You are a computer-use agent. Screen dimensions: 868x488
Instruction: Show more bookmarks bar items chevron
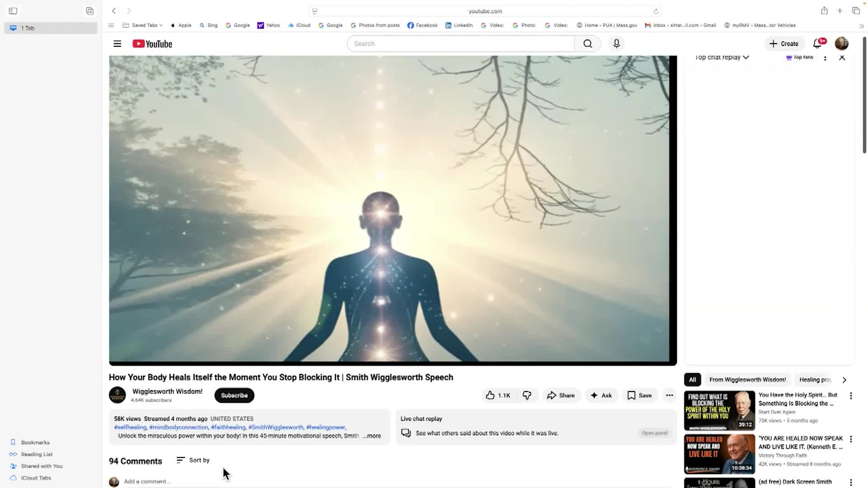coord(861,26)
